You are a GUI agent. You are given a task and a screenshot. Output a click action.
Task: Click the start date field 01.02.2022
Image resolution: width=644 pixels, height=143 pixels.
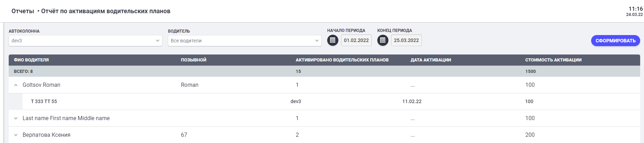pos(356,40)
